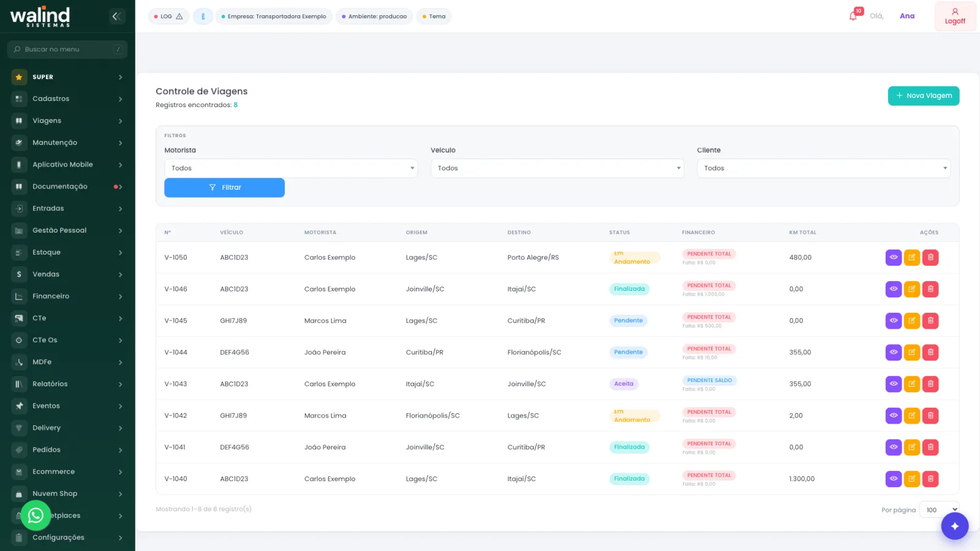Open the notifications bell icon
This screenshot has height=551, width=980.
click(x=854, y=15)
